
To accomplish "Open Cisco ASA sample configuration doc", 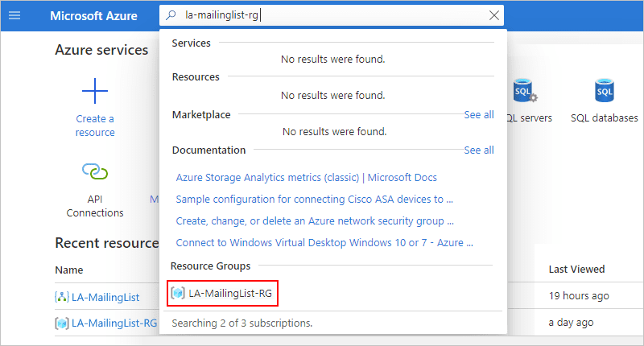I will pos(314,199).
